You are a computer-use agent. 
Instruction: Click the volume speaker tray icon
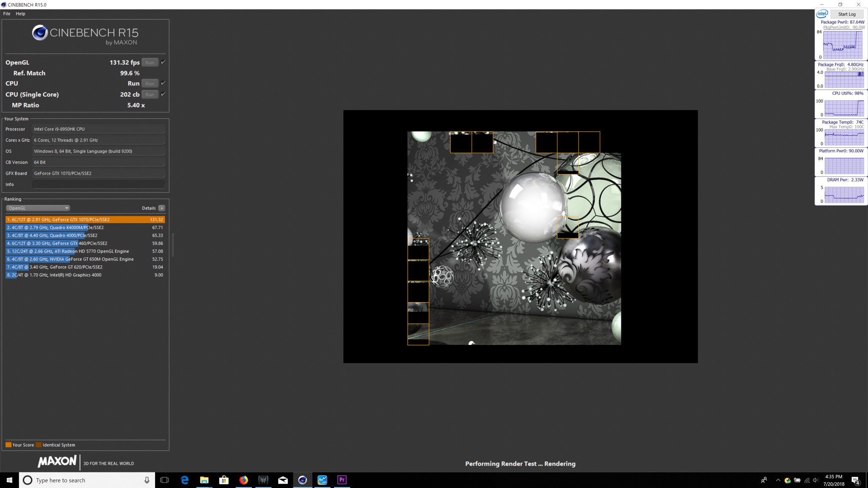[816, 480]
